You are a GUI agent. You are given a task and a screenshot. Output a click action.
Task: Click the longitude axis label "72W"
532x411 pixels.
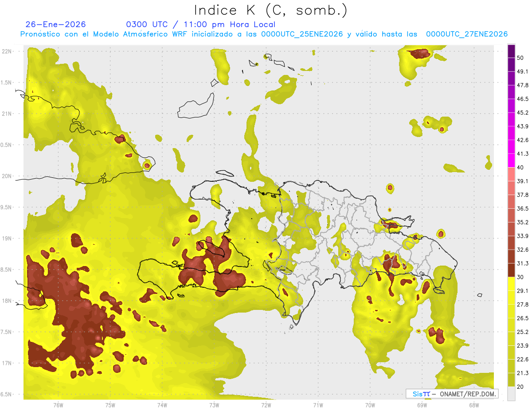pyautogui.click(x=266, y=406)
